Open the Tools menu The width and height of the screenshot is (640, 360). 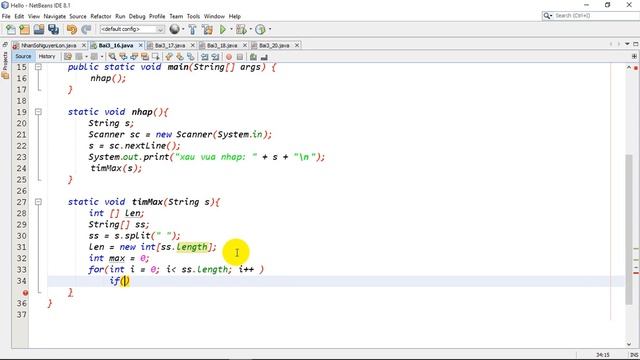click(193, 16)
